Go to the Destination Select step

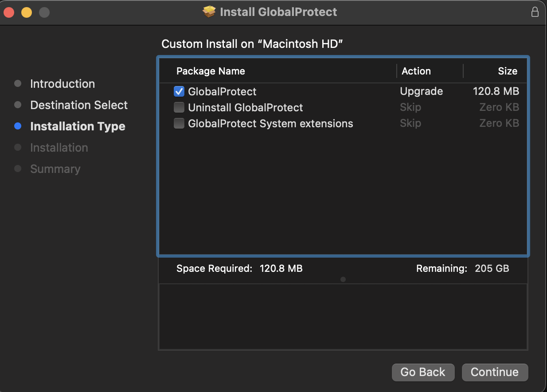pyautogui.click(x=78, y=105)
